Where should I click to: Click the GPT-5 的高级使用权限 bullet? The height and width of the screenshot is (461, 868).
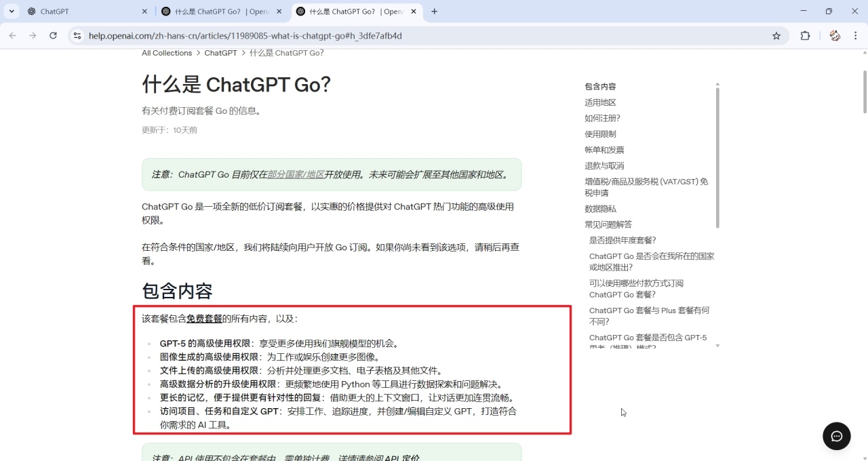click(x=280, y=344)
